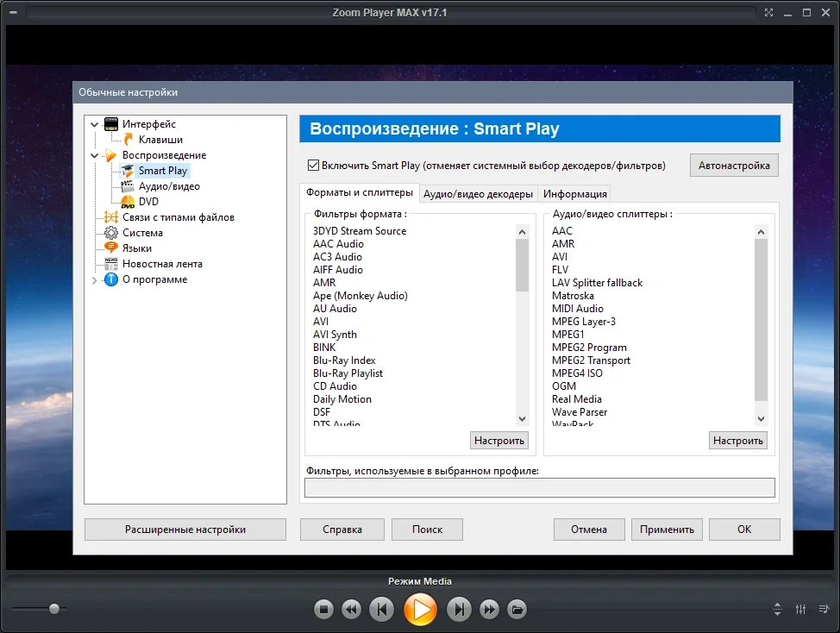Image resolution: width=840 pixels, height=633 pixels.
Task: Switch to Аудио/видео декодеры tab
Action: [478, 194]
